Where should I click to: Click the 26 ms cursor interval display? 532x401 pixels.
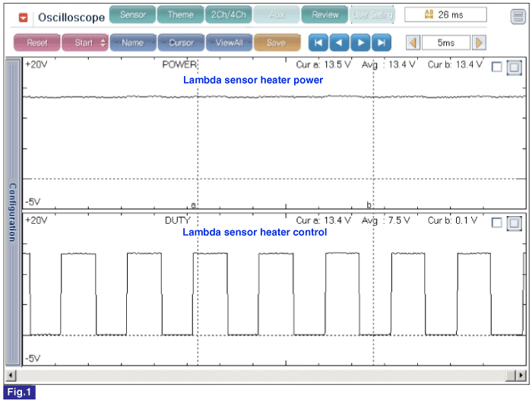445,14
